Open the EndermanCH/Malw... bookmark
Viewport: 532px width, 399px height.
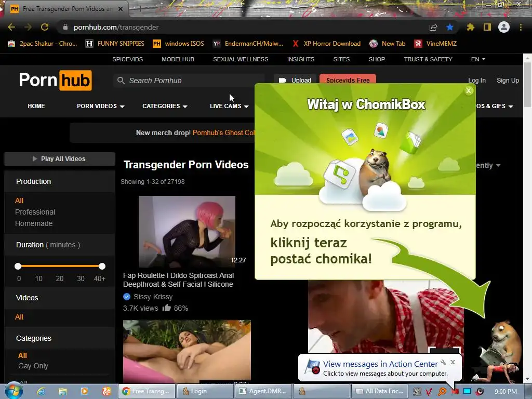tap(248, 44)
